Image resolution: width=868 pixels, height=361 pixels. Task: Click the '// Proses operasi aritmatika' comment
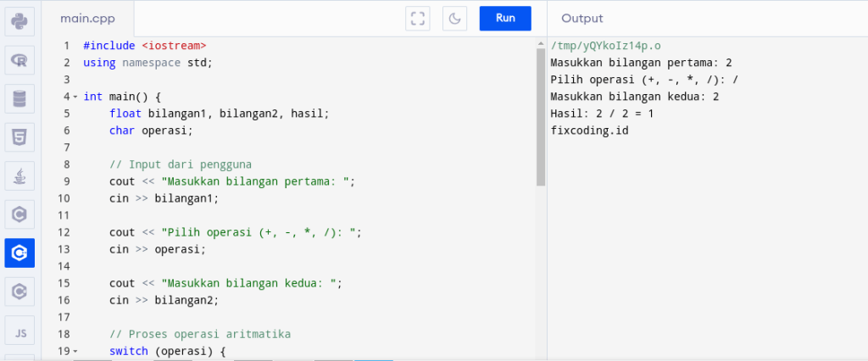[x=200, y=335]
